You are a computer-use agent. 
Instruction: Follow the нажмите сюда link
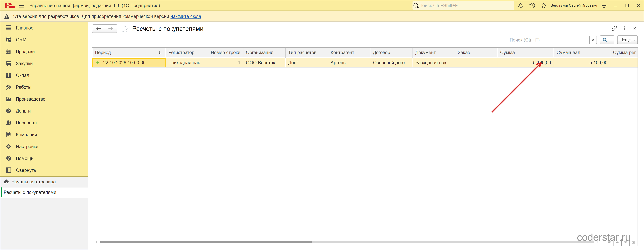186,16
